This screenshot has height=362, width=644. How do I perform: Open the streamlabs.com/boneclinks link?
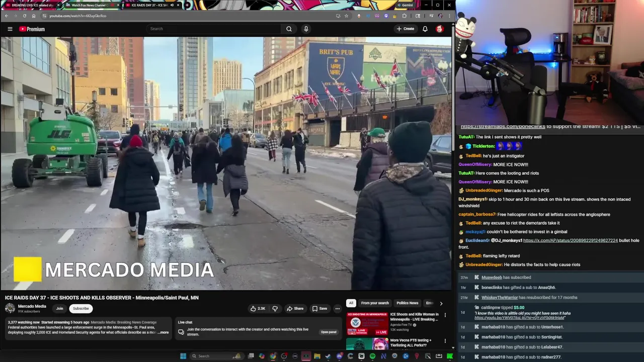[x=503, y=127]
